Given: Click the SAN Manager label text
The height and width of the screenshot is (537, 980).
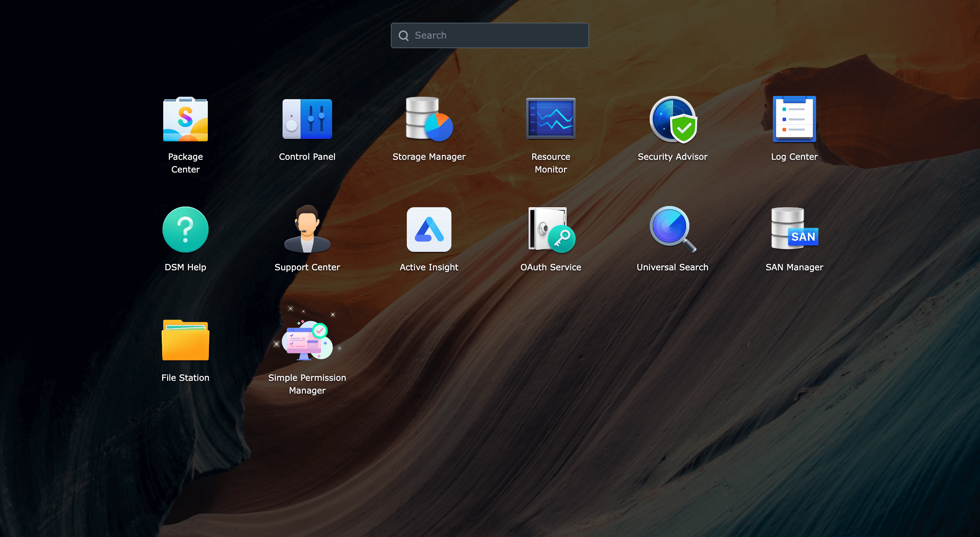Looking at the screenshot, I should coord(794,267).
